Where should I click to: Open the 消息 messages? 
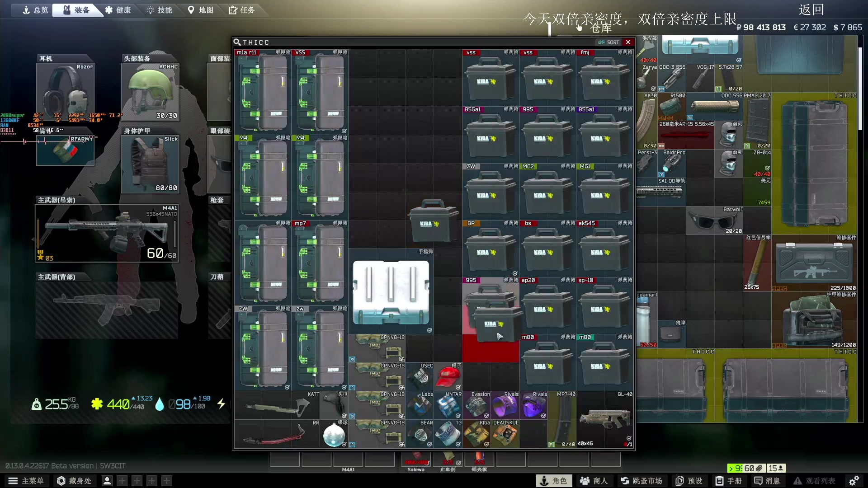pyautogui.click(x=767, y=481)
